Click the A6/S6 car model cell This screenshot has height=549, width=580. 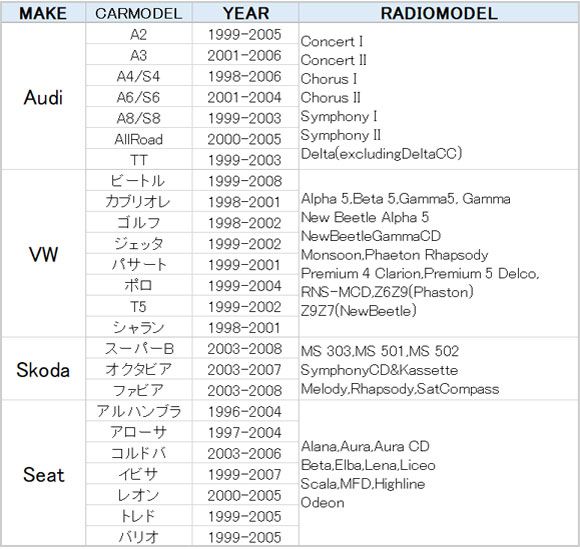coord(139,97)
